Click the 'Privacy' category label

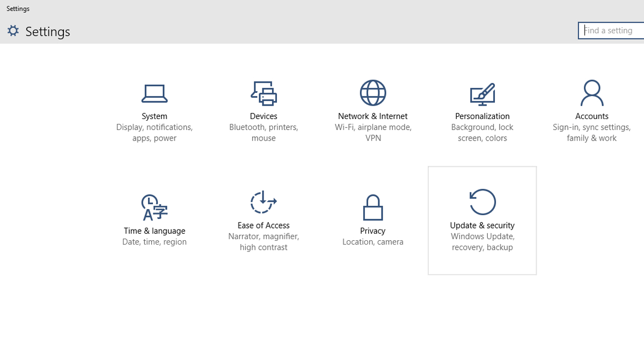pos(373,231)
